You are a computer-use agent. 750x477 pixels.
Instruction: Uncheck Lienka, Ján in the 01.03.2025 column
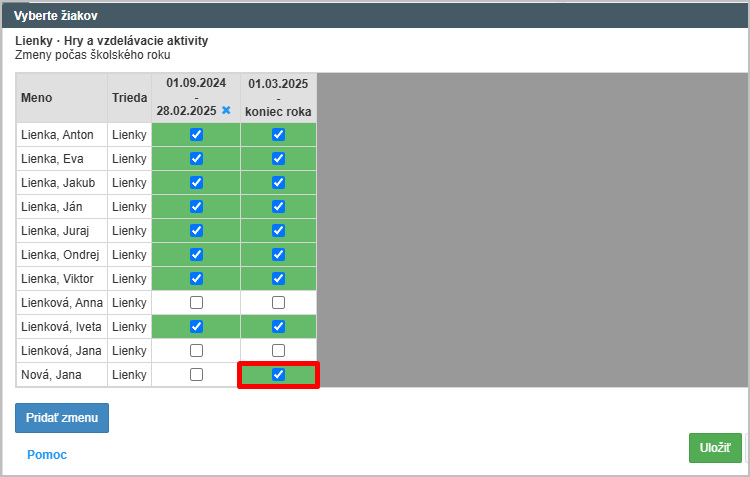(279, 207)
